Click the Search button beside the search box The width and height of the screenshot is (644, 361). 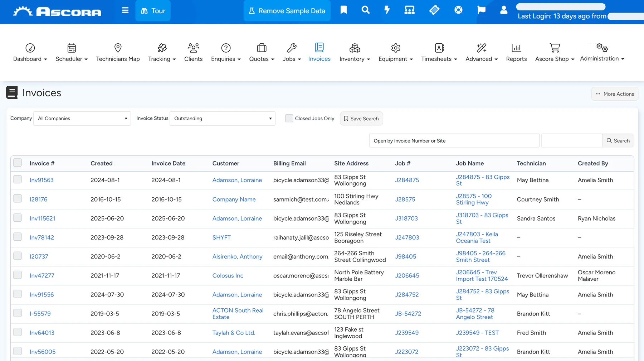tap(618, 141)
